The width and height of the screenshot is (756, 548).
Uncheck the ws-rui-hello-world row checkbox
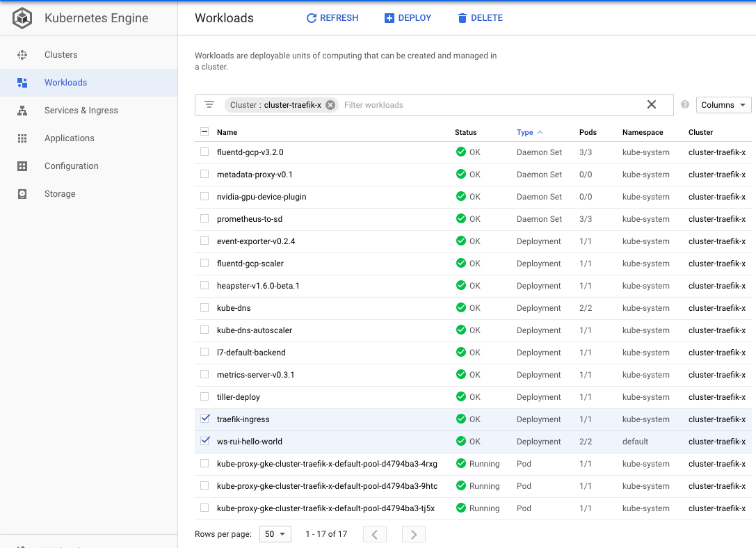pyautogui.click(x=204, y=441)
